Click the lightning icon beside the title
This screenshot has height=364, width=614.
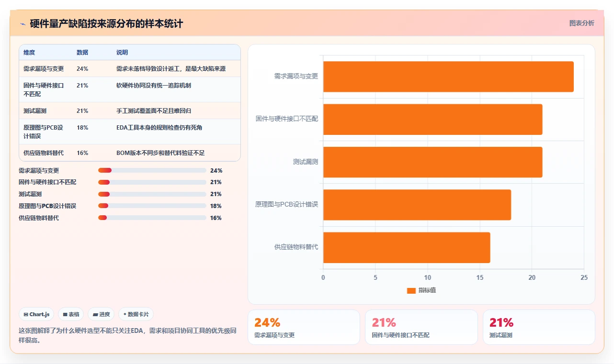coord(23,24)
